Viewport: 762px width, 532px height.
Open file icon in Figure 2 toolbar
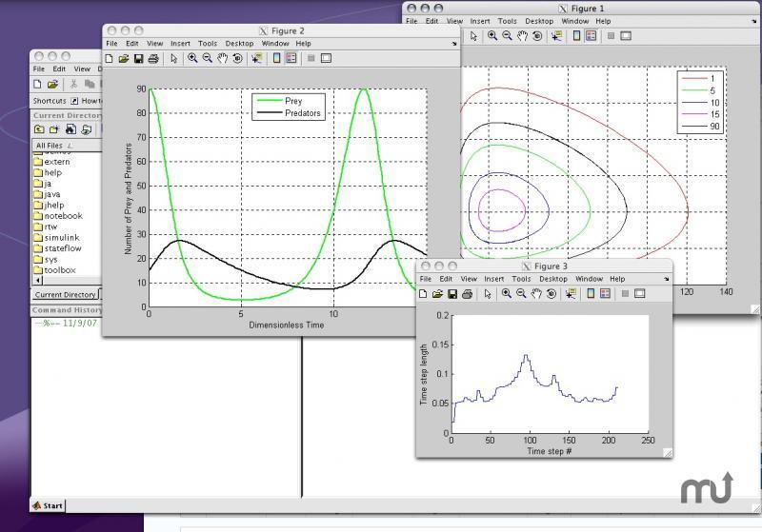tap(124, 58)
